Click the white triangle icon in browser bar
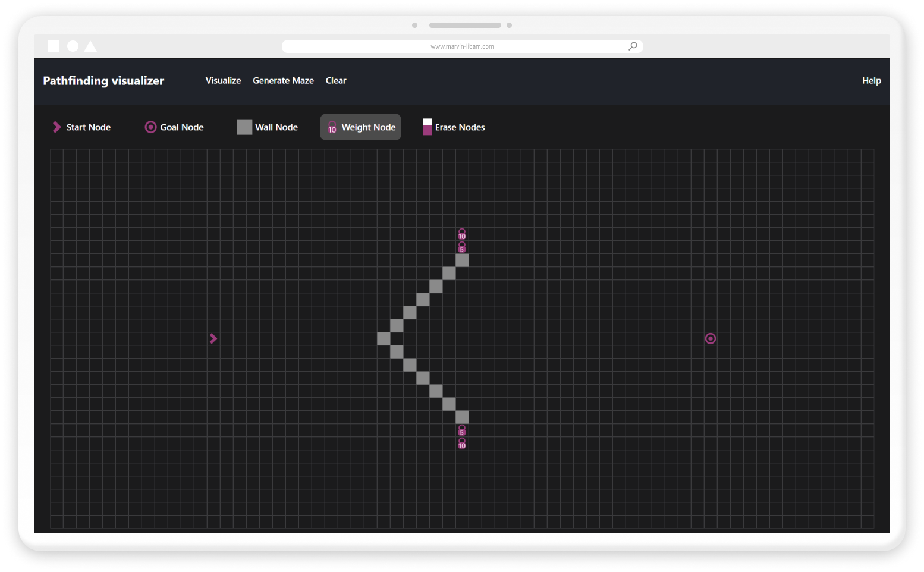Viewport: 924px width, 572px height. click(90, 46)
